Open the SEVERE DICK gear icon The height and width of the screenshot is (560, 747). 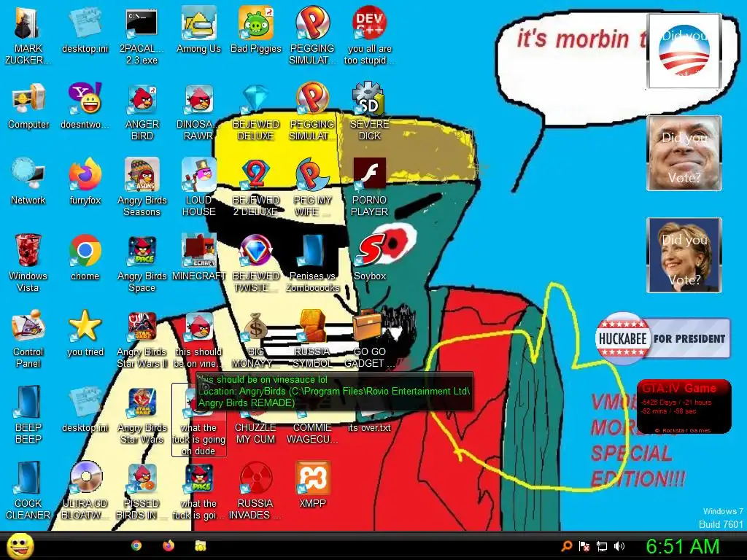(x=369, y=112)
